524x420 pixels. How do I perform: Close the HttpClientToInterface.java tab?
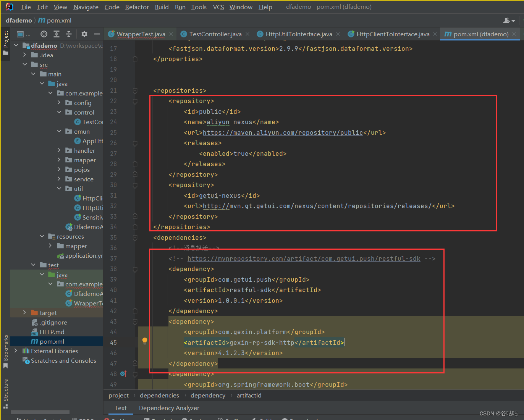[435, 34]
